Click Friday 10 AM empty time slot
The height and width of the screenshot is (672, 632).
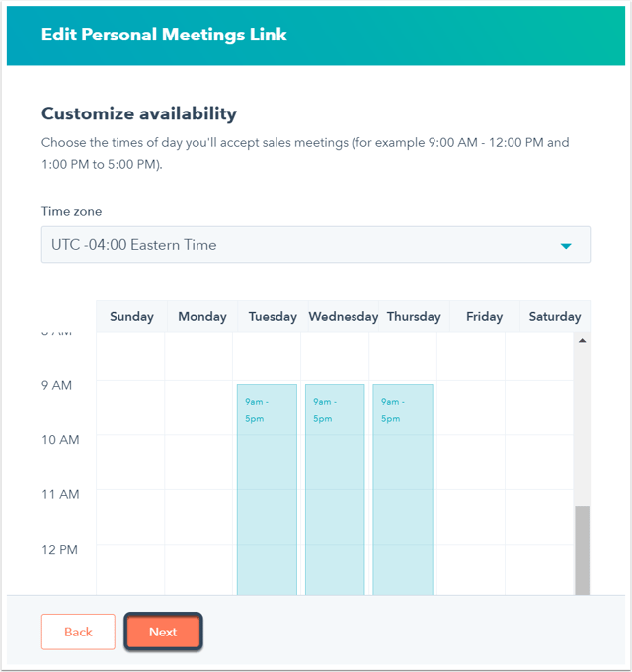click(x=471, y=463)
